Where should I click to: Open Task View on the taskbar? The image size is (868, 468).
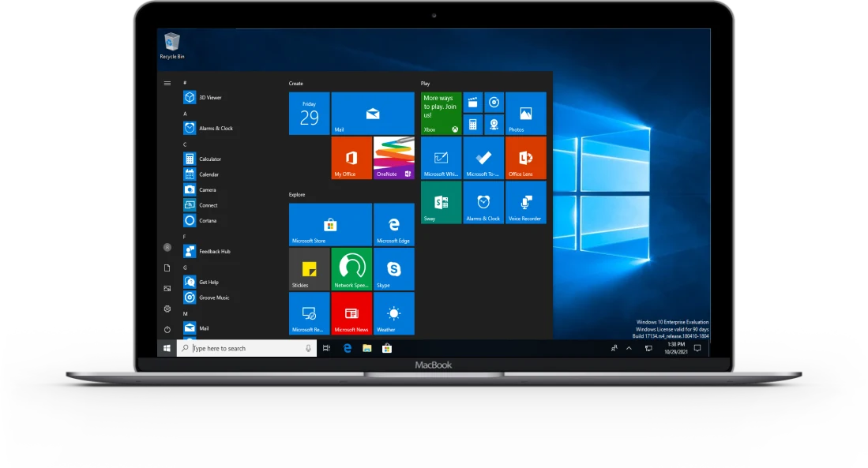[x=327, y=348]
